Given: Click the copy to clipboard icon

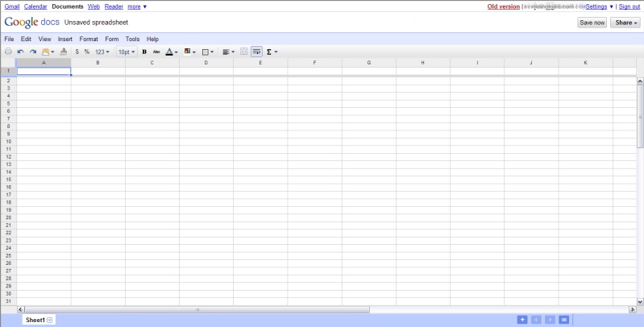Looking at the screenshot, I should coord(46,52).
